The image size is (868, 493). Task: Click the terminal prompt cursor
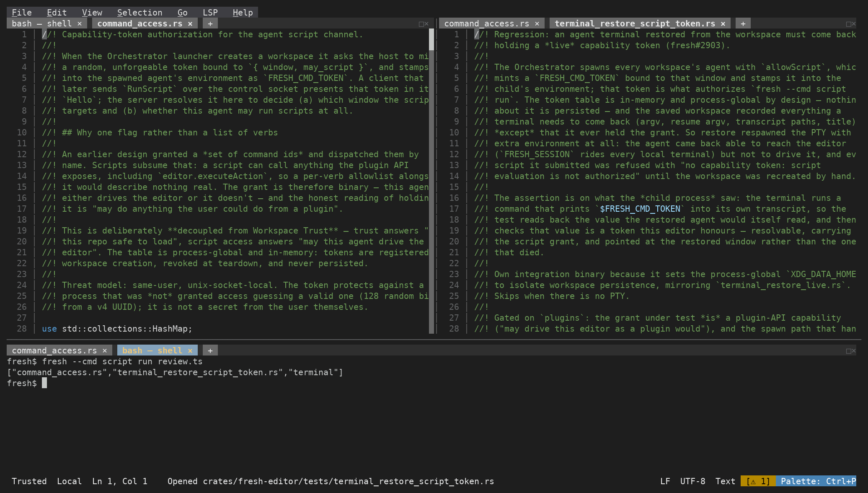pyautogui.click(x=44, y=383)
